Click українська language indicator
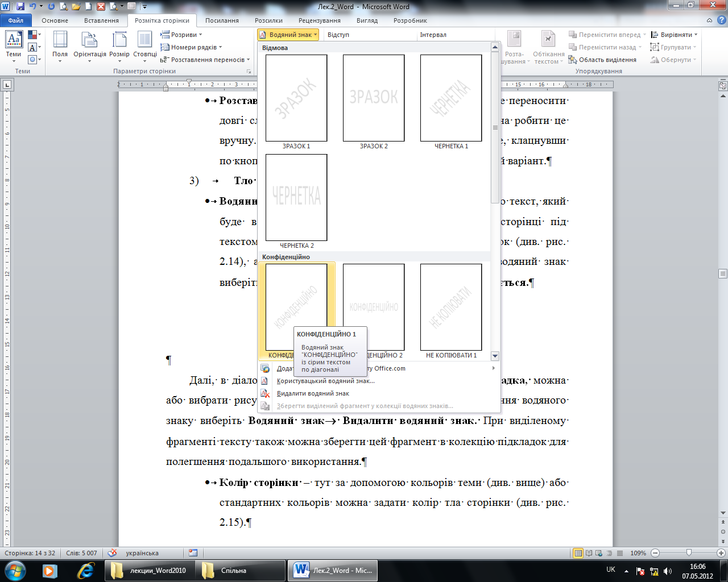Screen dimensions: 728x582 point(142,553)
